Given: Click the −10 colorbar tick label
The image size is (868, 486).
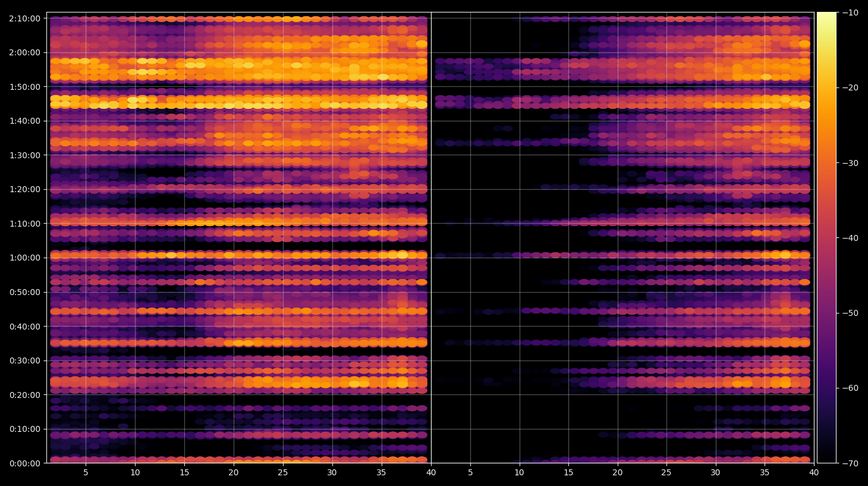Looking at the screenshot, I should pyautogui.click(x=850, y=12).
